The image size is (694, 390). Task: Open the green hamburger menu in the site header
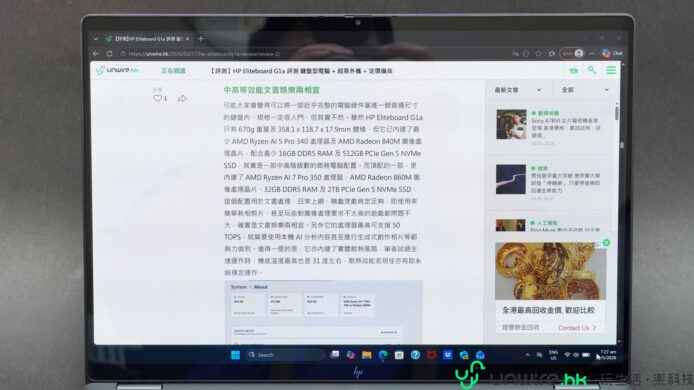click(x=611, y=70)
